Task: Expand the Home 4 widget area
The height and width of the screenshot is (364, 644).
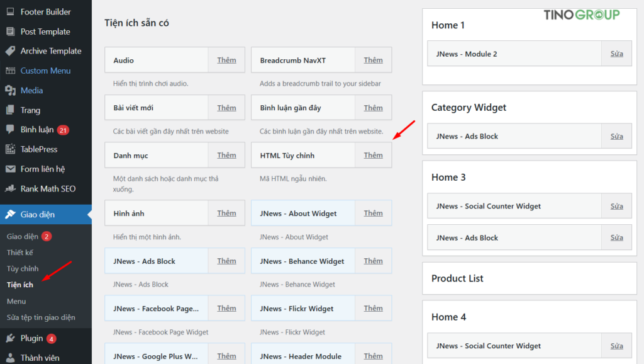Action: pos(448,317)
